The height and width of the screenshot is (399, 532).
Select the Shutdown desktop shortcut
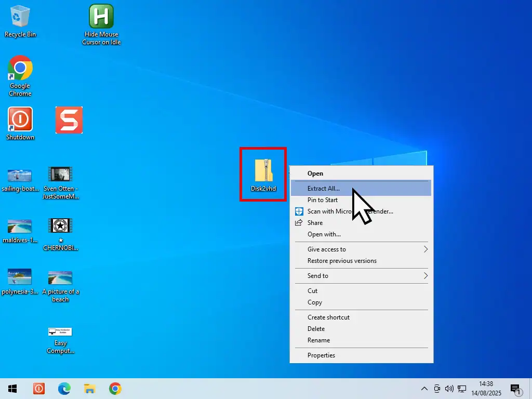click(x=20, y=119)
